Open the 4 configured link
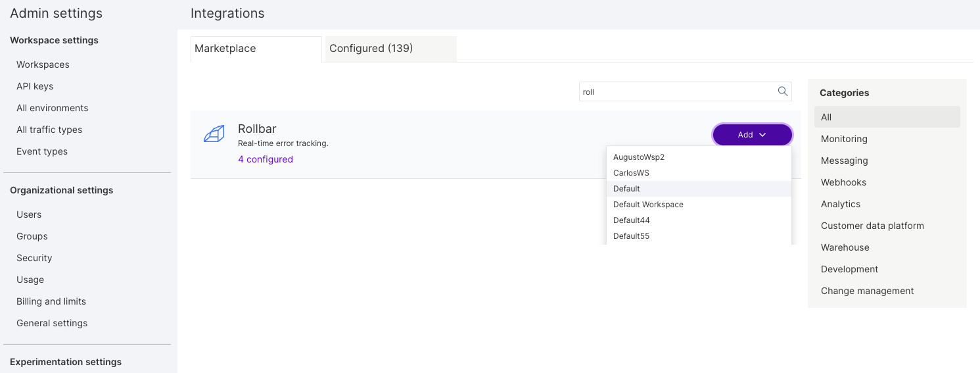 click(x=266, y=159)
